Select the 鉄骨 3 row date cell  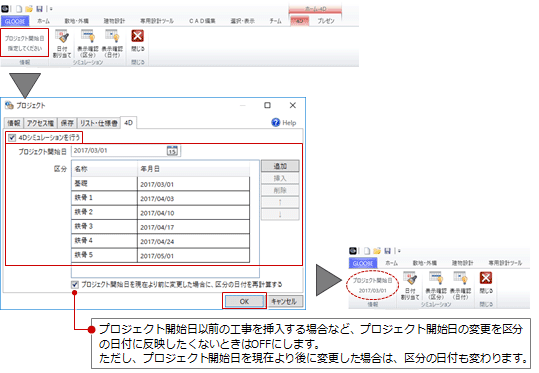(193, 227)
